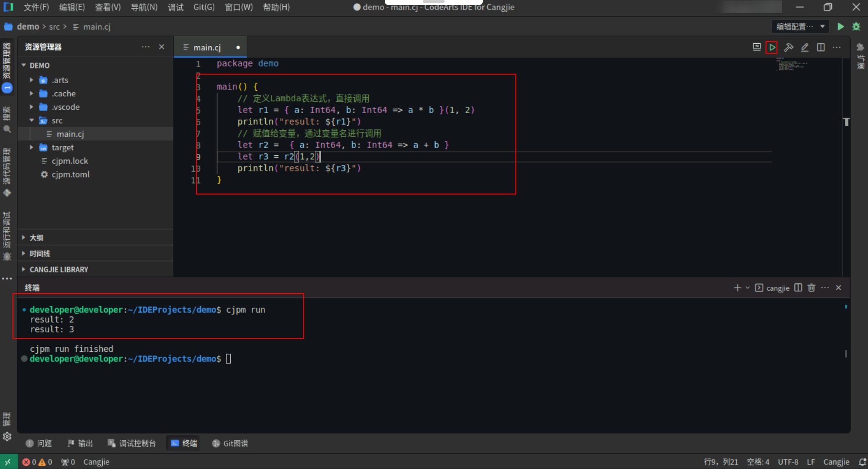This screenshot has height=469, width=868.
Task: Click the src breadcrumb segment
Action: point(55,27)
